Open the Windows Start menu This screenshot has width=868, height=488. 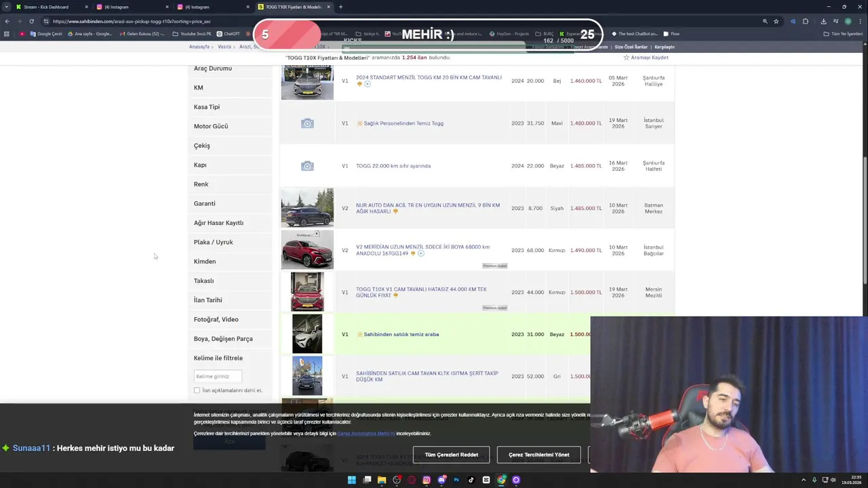(x=351, y=480)
